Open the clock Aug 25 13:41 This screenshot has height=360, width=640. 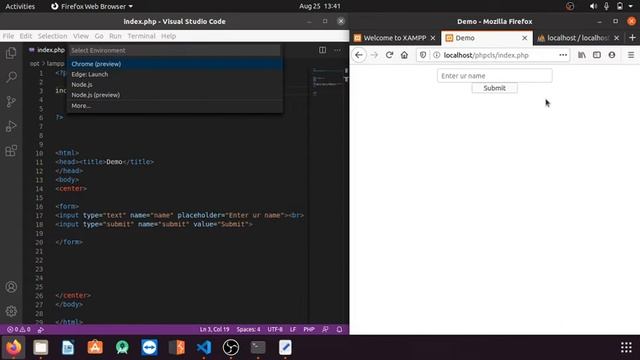tap(320, 6)
